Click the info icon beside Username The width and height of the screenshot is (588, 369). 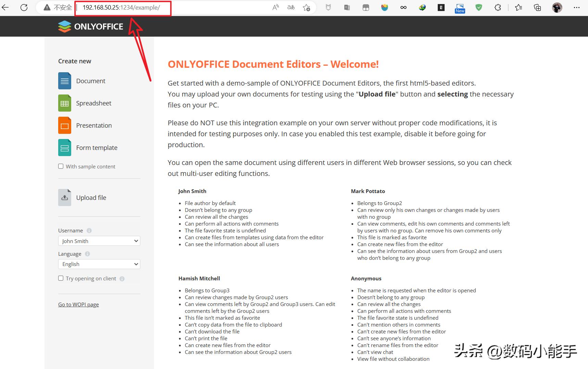pos(89,230)
